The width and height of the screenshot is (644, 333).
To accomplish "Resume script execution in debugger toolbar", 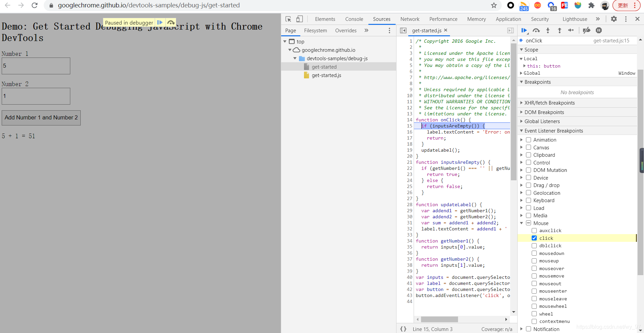I will (x=524, y=30).
